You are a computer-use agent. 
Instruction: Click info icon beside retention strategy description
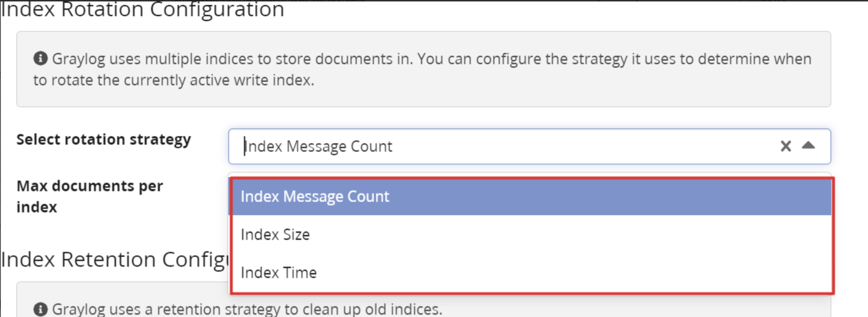(x=41, y=309)
